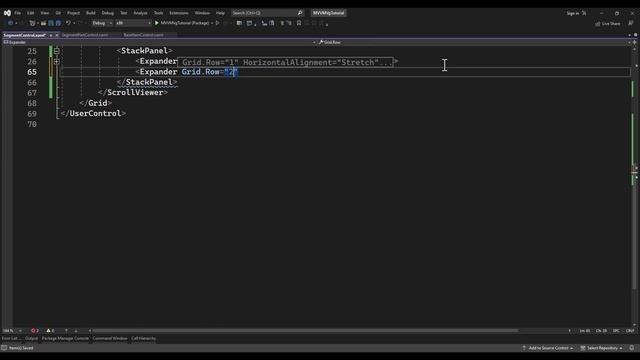The width and height of the screenshot is (640, 360).
Task: Click the New Project icon
Action: point(32,23)
